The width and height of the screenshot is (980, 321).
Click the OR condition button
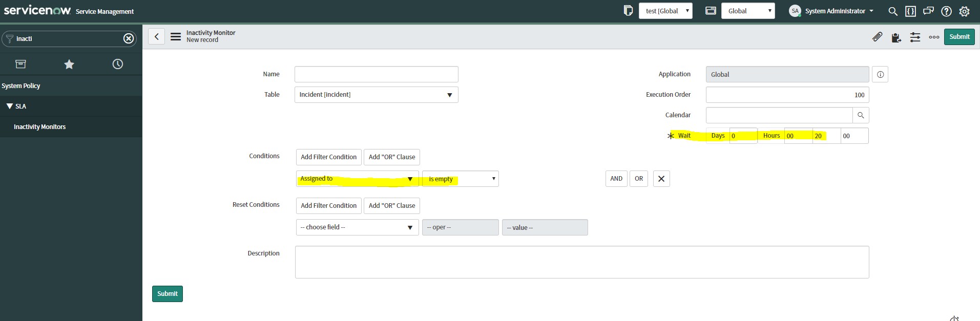(x=639, y=179)
